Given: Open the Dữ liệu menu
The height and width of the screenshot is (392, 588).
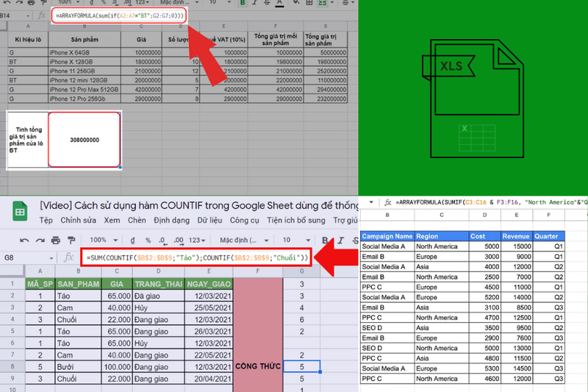Looking at the screenshot, I should [x=209, y=220].
